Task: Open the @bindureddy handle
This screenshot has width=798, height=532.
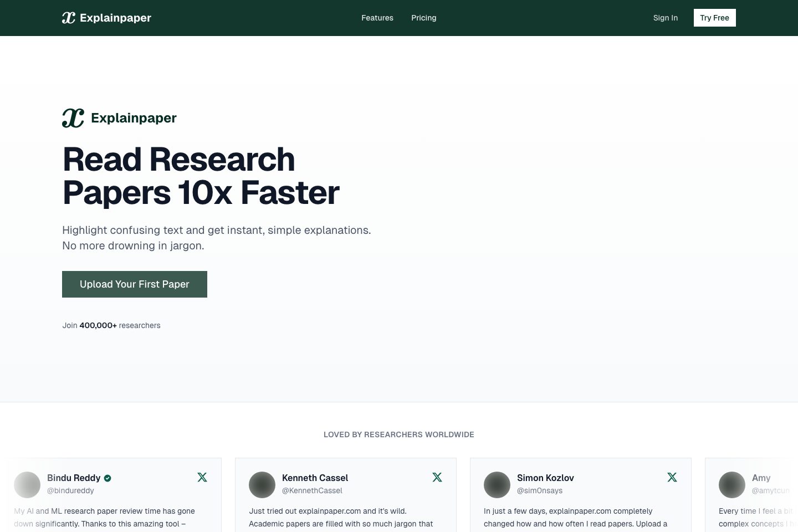Action: (70, 490)
